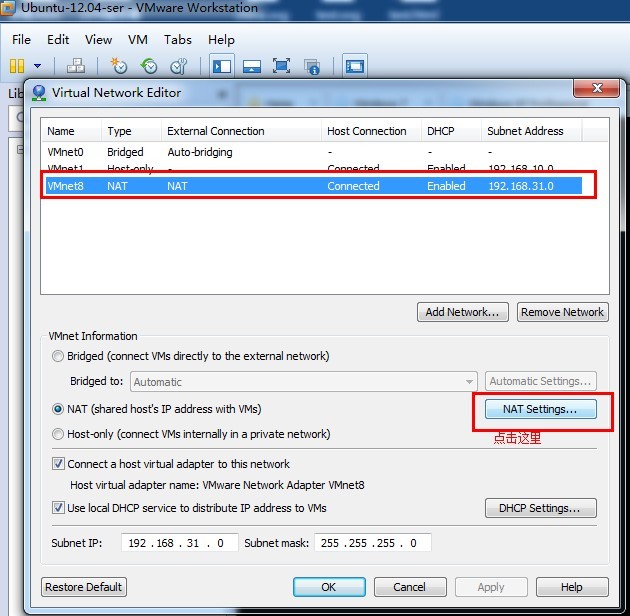Click the Apply button
This screenshot has width=630, height=616.
point(491,587)
